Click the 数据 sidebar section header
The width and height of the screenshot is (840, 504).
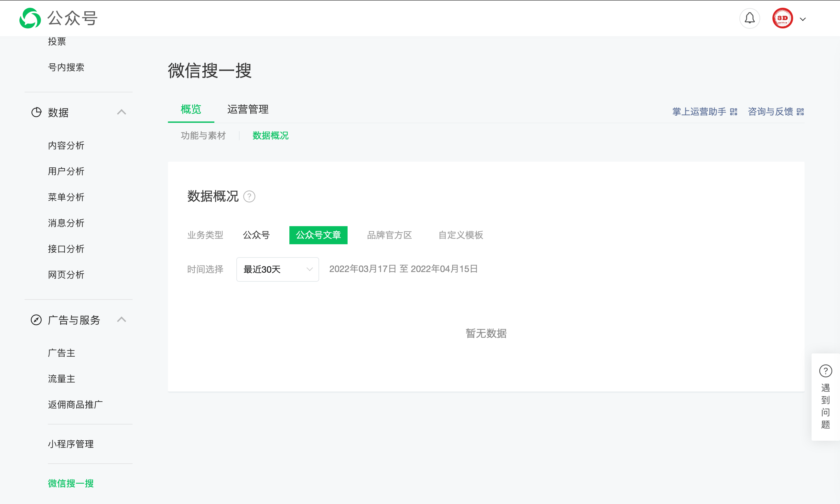point(79,112)
